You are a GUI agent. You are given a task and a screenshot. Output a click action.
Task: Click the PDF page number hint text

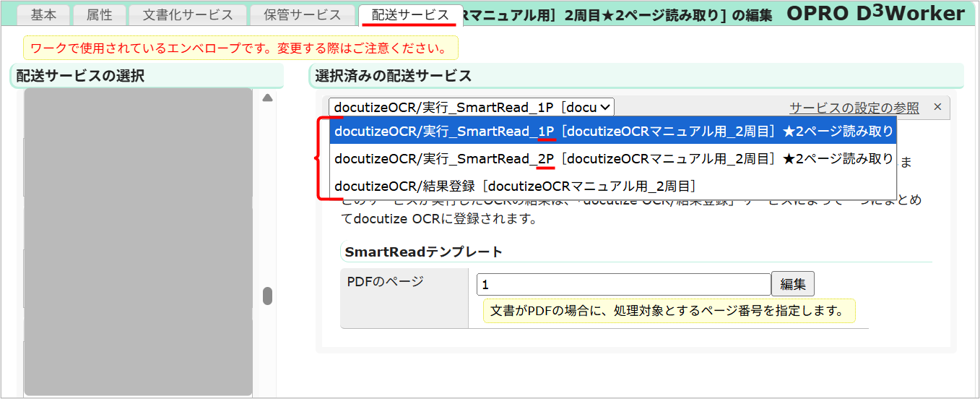click(669, 311)
